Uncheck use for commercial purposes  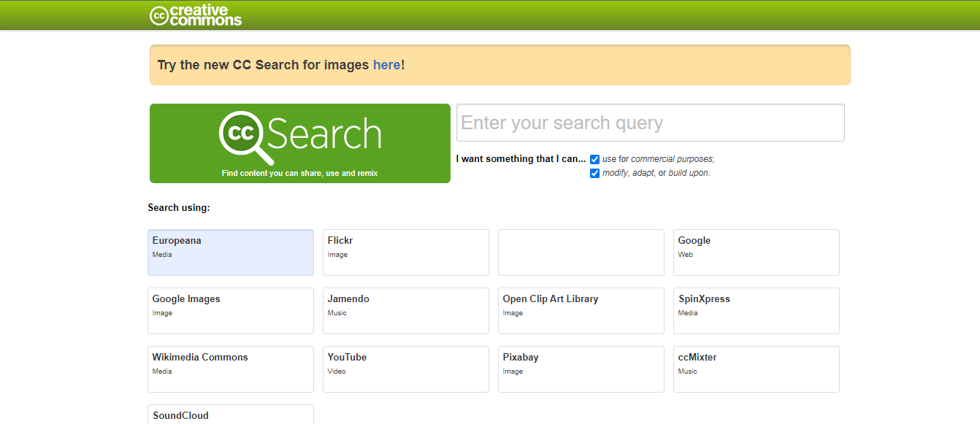(x=594, y=158)
